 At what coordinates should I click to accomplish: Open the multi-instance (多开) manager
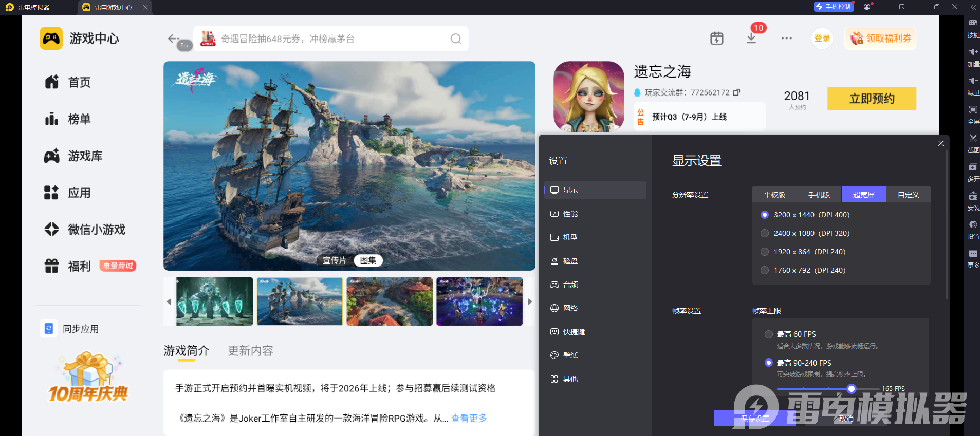(x=973, y=167)
